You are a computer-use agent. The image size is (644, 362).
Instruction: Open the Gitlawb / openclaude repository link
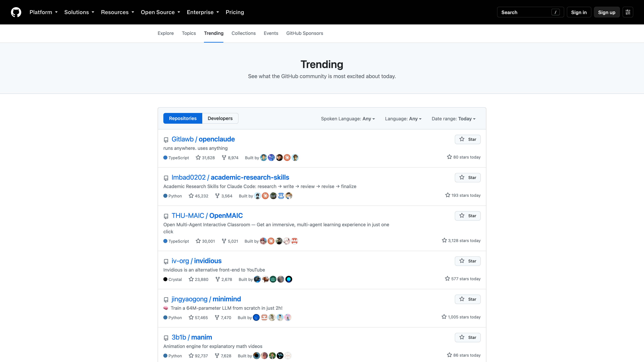coord(203,139)
